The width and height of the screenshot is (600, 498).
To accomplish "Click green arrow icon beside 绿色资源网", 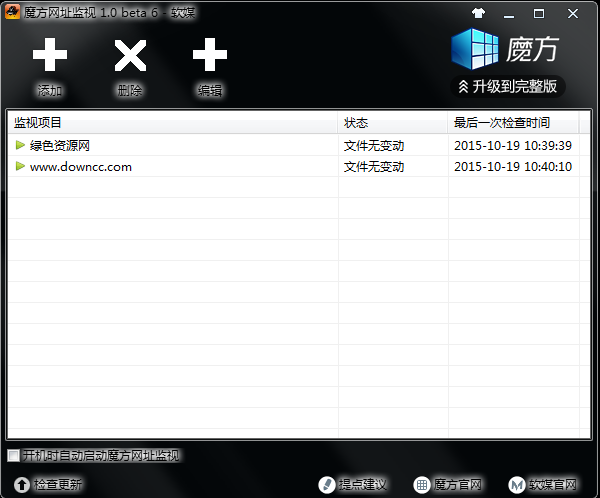I will (x=20, y=145).
